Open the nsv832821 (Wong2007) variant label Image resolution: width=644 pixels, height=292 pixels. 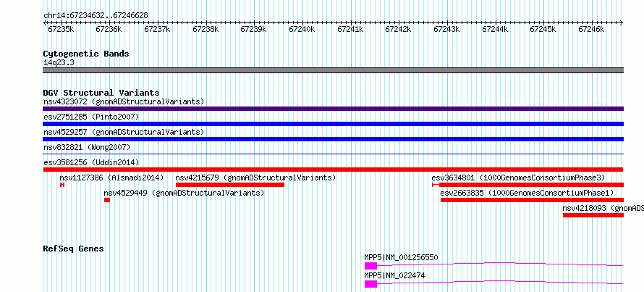click(87, 147)
